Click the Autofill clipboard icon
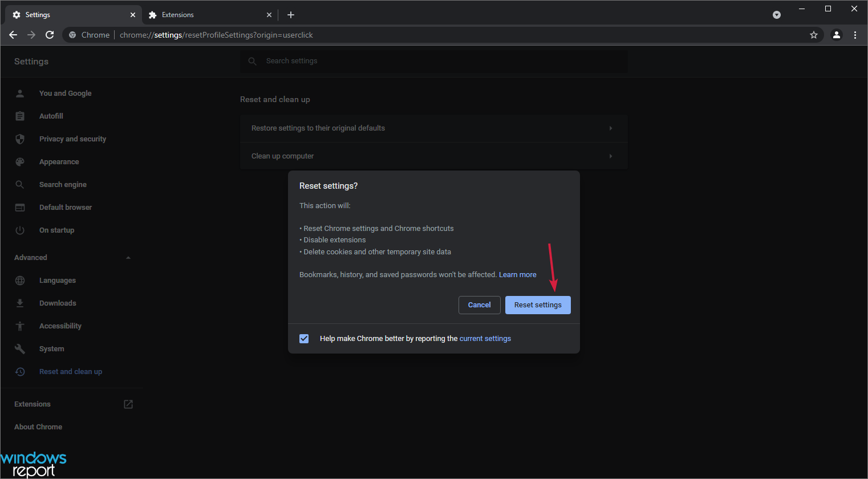 coord(20,116)
